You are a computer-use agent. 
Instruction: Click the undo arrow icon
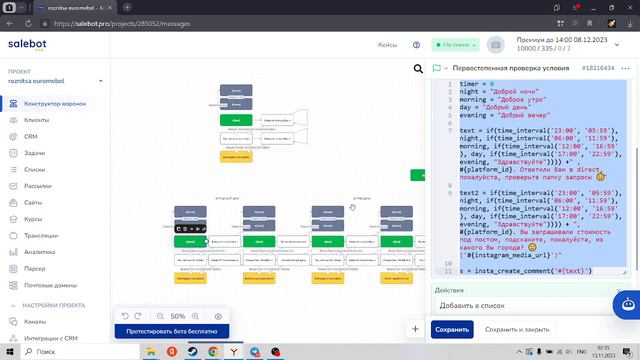[125, 316]
